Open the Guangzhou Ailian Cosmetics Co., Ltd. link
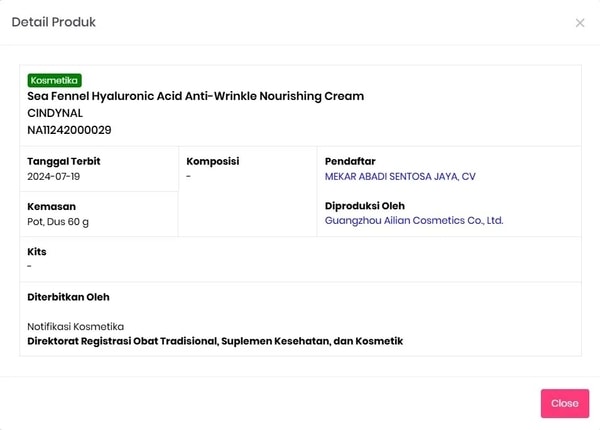600x430 pixels. click(x=414, y=221)
